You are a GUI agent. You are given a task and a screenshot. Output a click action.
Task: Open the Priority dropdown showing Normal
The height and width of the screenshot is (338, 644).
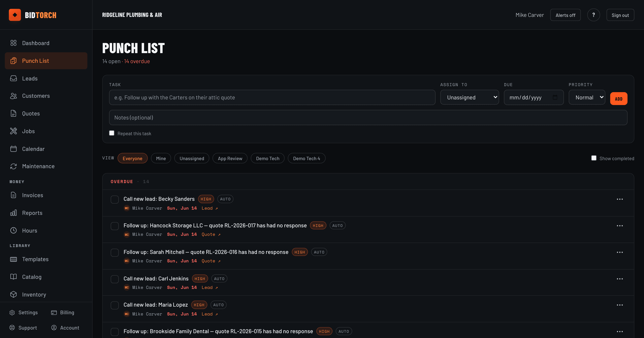click(x=587, y=97)
